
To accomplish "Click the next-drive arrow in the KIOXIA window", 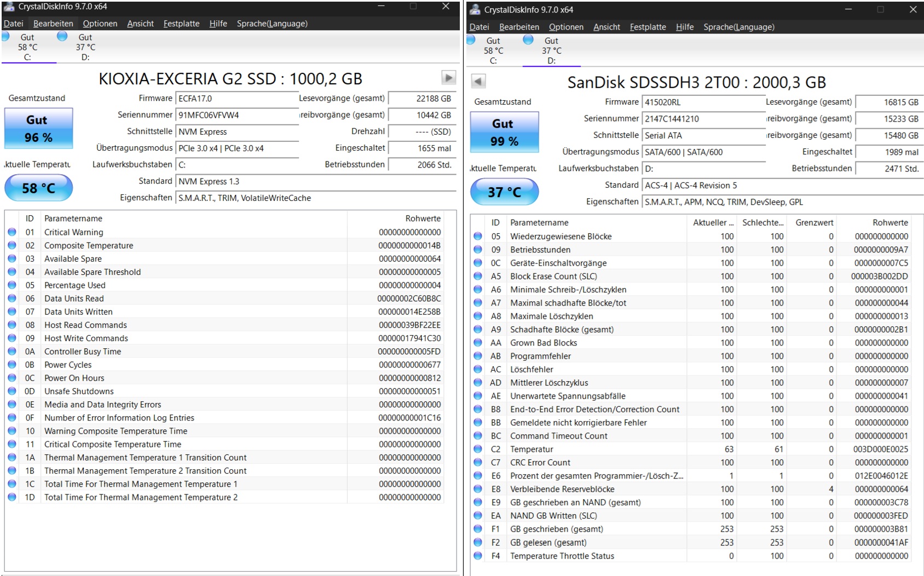I will [x=448, y=78].
